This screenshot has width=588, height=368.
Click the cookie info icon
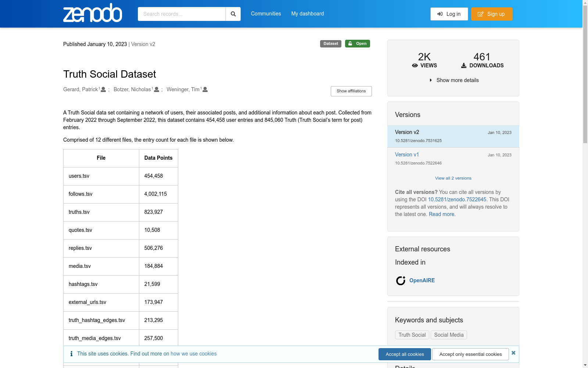[x=71, y=354]
